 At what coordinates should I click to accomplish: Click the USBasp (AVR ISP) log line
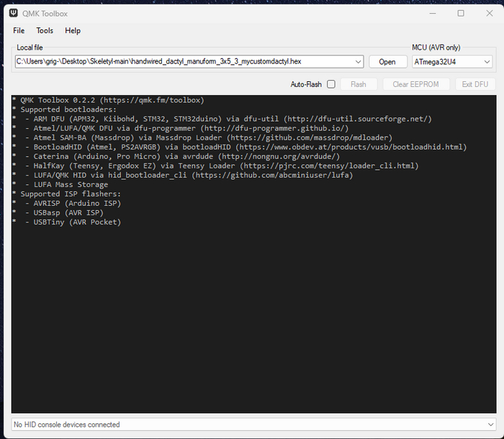point(58,212)
